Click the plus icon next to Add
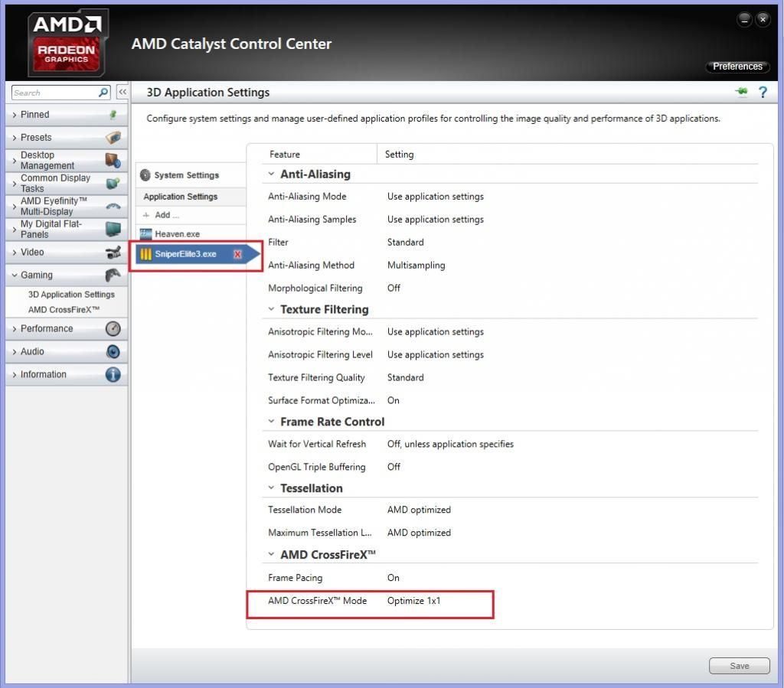The image size is (784, 688). (146, 215)
